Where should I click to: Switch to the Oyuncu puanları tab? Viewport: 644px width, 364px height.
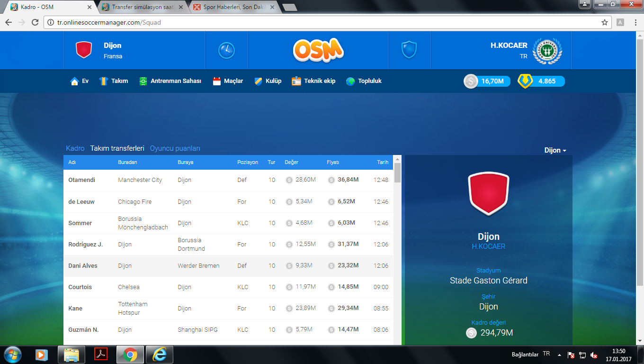[175, 148]
